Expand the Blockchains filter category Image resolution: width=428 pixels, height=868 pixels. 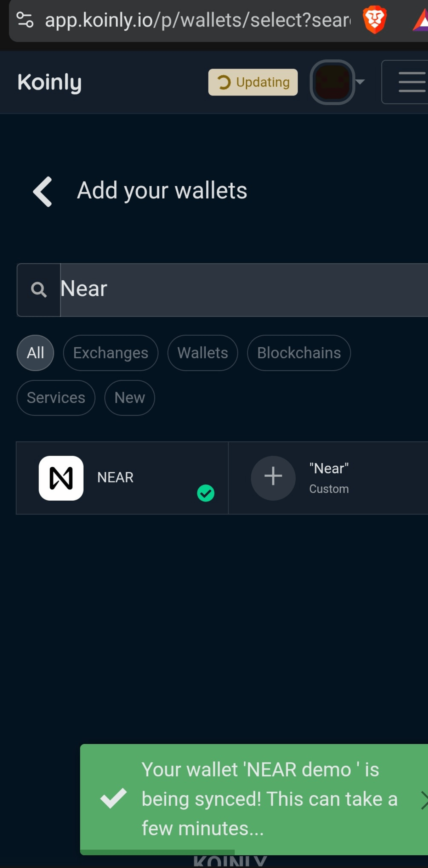click(x=298, y=353)
